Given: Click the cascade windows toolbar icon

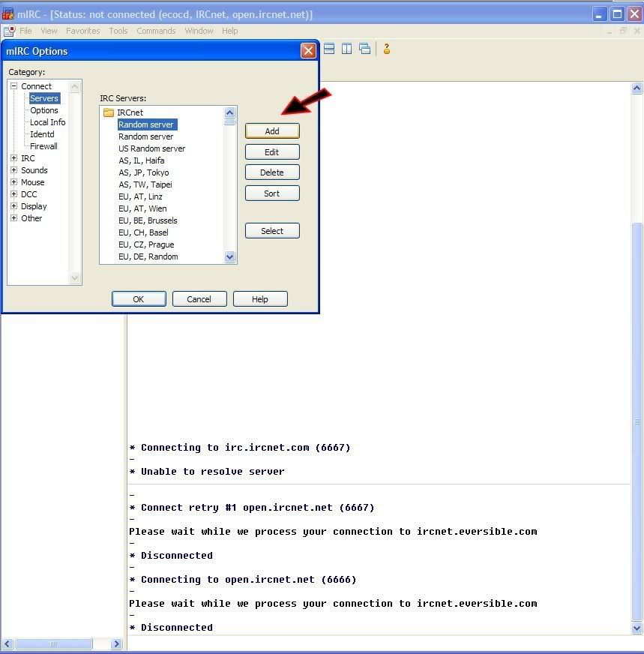Looking at the screenshot, I should coord(364,49).
